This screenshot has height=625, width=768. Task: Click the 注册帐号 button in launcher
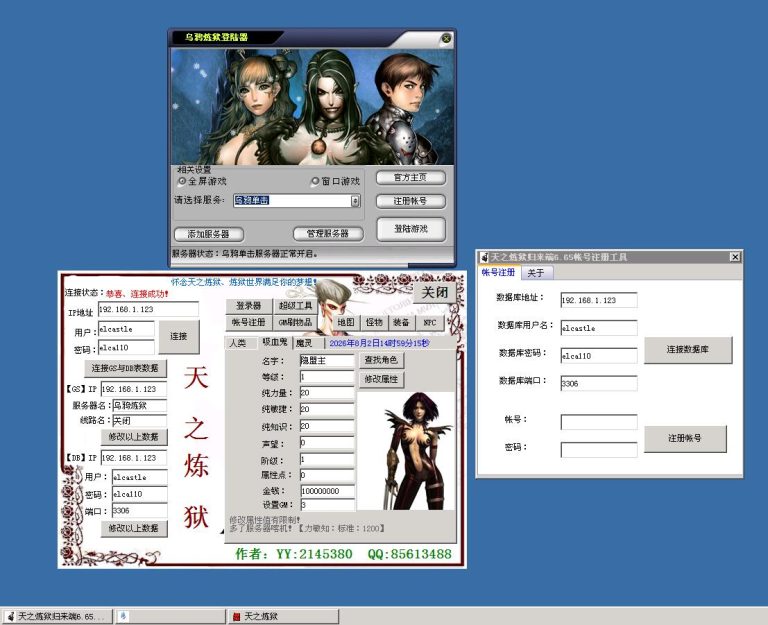point(410,201)
